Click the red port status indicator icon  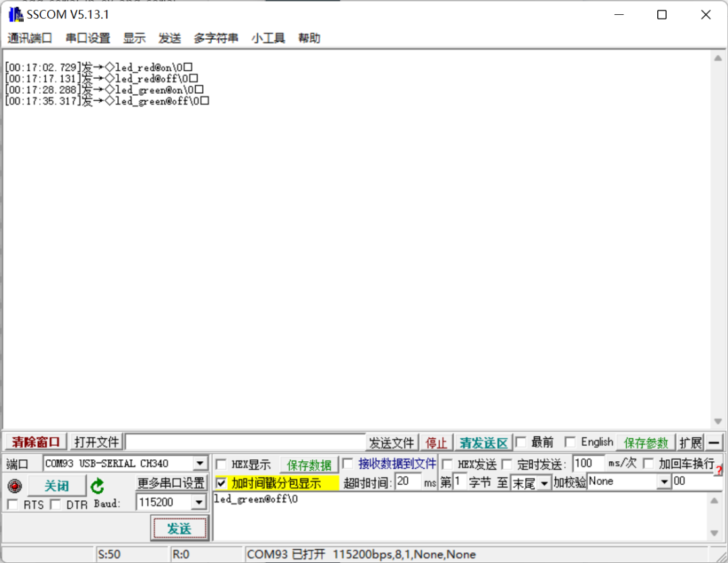pos(14,484)
